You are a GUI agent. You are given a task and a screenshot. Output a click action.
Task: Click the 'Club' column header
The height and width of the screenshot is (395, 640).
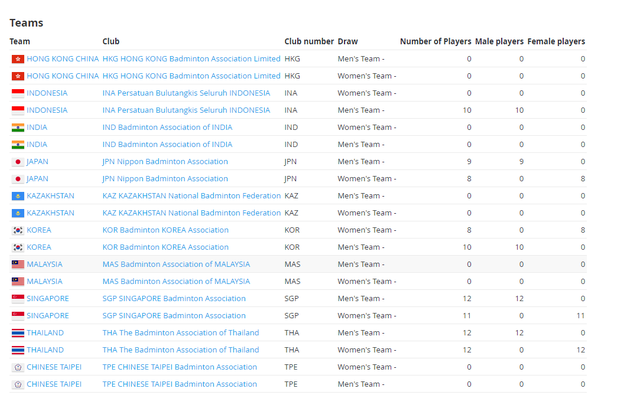point(111,42)
